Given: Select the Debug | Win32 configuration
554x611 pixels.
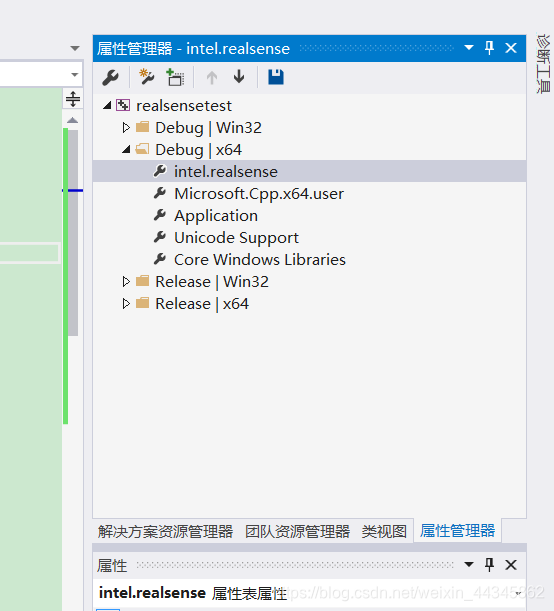Looking at the screenshot, I should pyautogui.click(x=208, y=128).
